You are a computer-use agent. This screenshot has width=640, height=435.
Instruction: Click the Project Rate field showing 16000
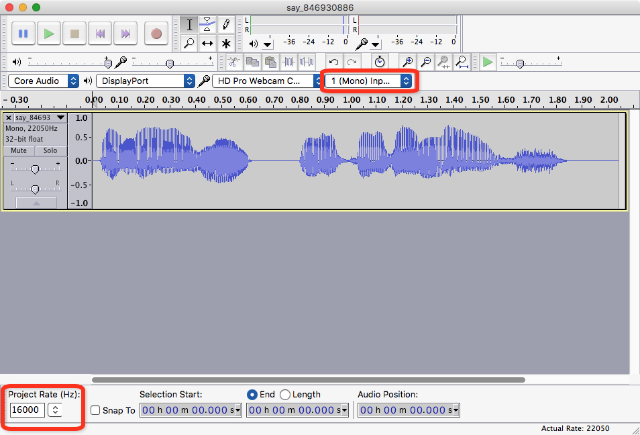27,410
